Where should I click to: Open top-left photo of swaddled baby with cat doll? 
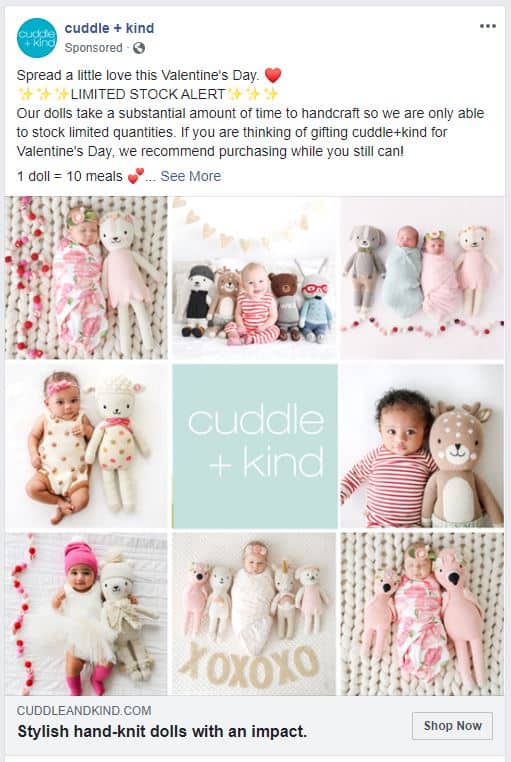(86, 278)
